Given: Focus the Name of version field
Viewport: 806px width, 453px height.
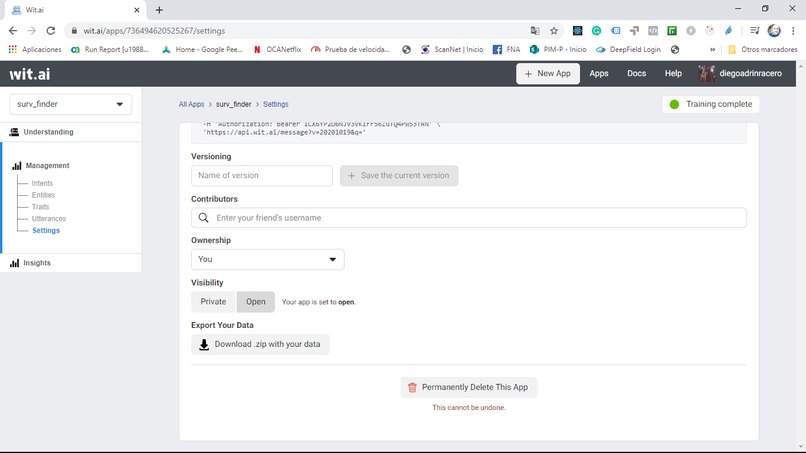Looking at the screenshot, I should click(x=262, y=175).
